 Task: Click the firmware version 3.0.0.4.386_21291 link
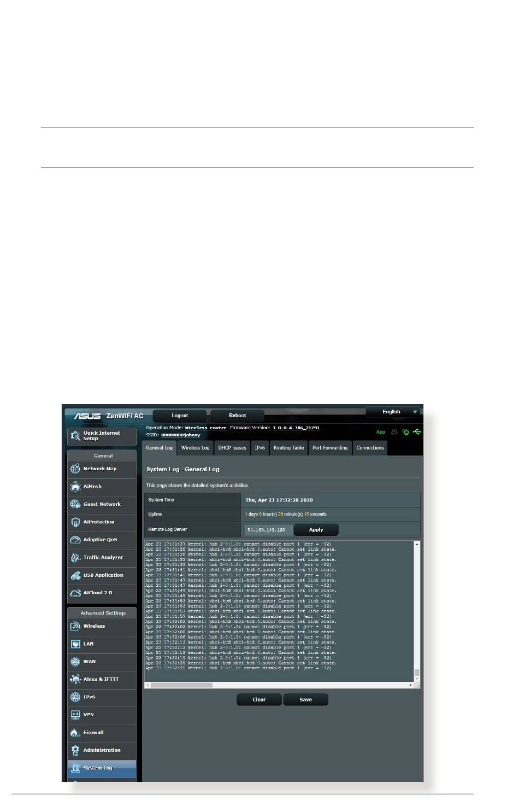pyautogui.click(x=296, y=428)
